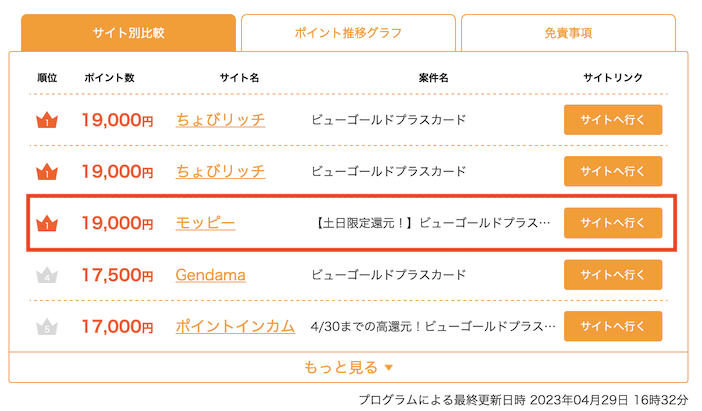Click the first-row orange crown rank icon
Image resolution: width=702 pixels, height=411 pixels.
(x=47, y=120)
